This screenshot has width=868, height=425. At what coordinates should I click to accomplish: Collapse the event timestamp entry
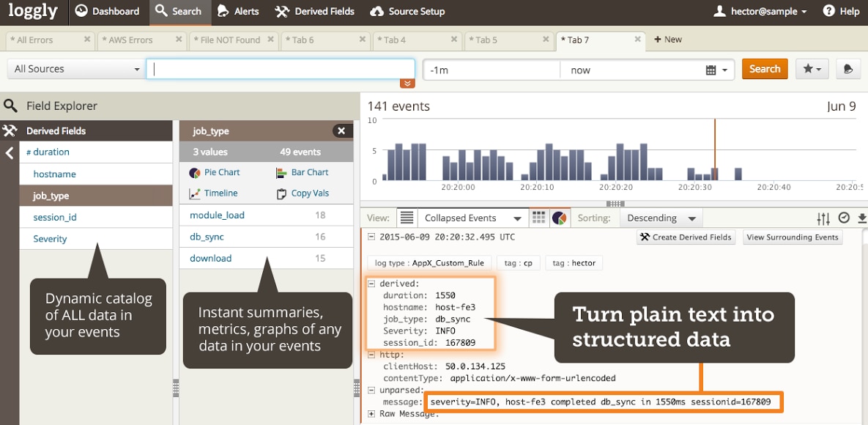coord(371,237)
